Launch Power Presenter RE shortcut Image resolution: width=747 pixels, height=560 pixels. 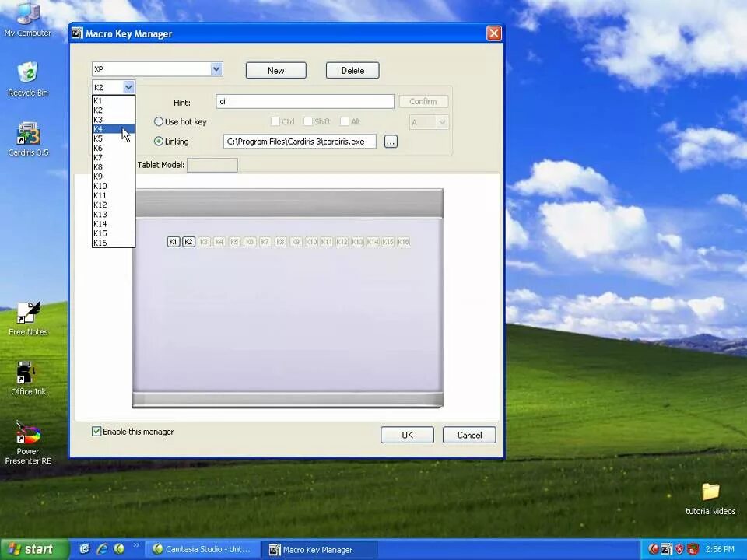28,443
